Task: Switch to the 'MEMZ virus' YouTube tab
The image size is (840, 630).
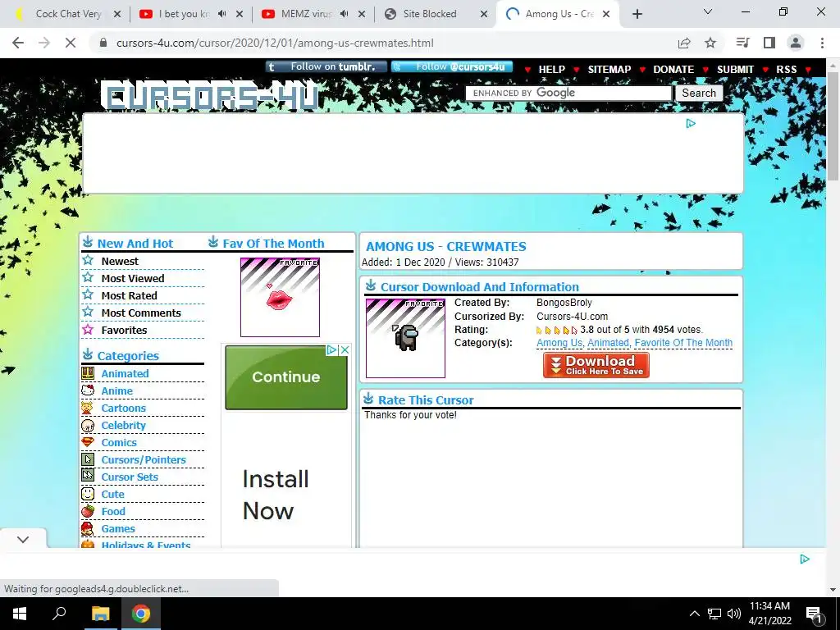Action: 306,14
